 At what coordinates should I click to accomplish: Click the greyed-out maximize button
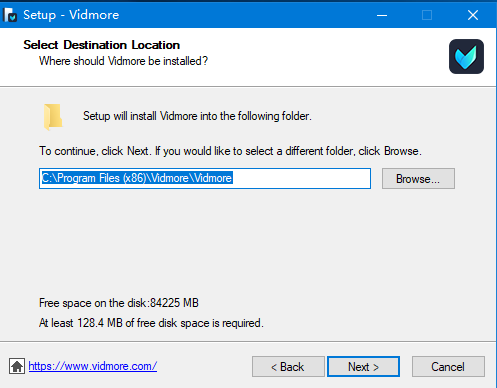[x=427, y=15]
